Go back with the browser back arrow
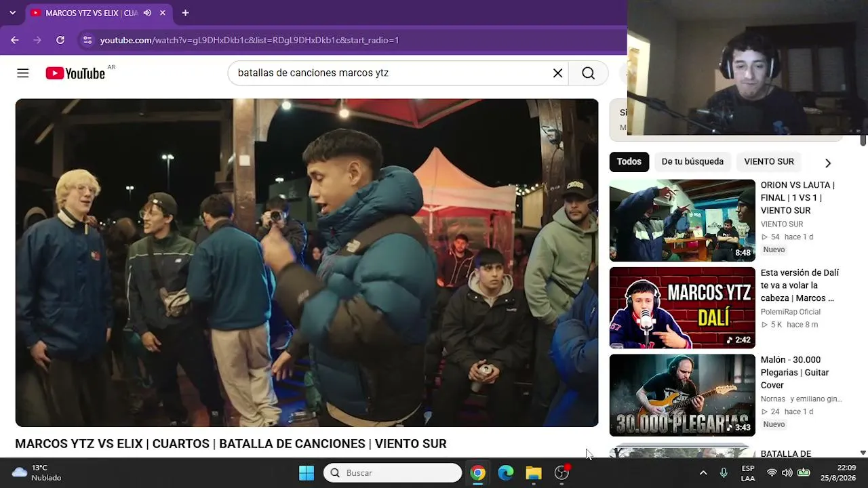Screen dimensions: 868x488 tap(15, 40)
